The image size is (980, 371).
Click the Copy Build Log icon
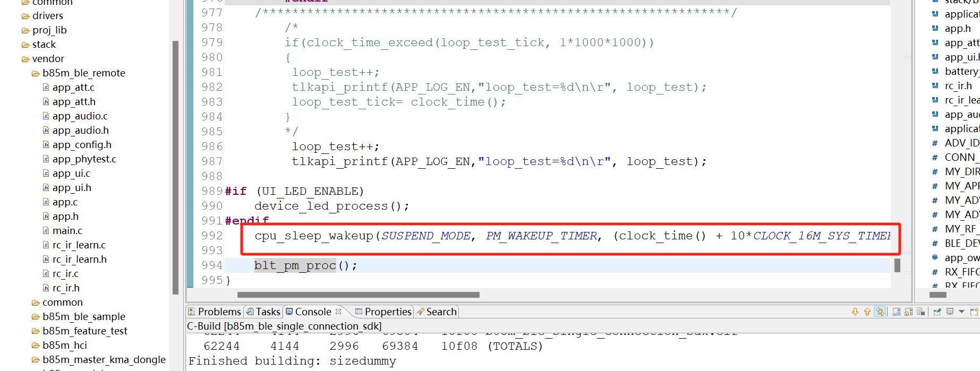[x=896, y=312]
